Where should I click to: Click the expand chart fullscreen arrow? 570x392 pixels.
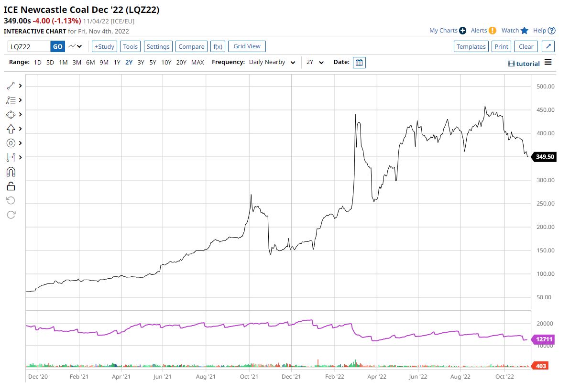pyautogui.click(x=548, y=46)
